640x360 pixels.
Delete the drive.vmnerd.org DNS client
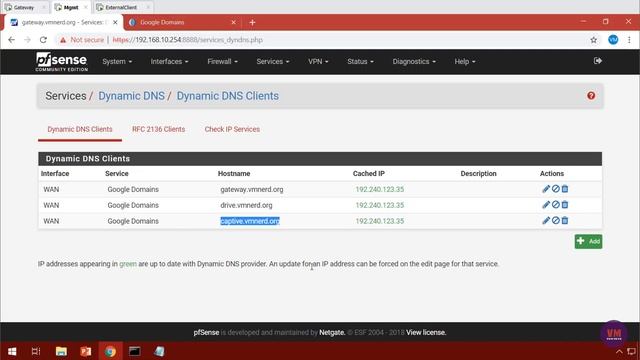(565, 205)
